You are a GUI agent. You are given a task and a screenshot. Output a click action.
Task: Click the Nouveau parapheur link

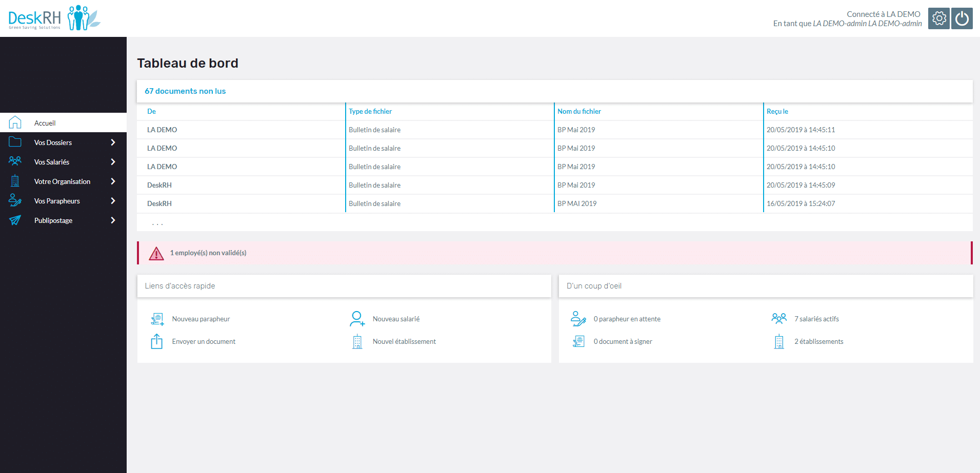tap(201, 319)
